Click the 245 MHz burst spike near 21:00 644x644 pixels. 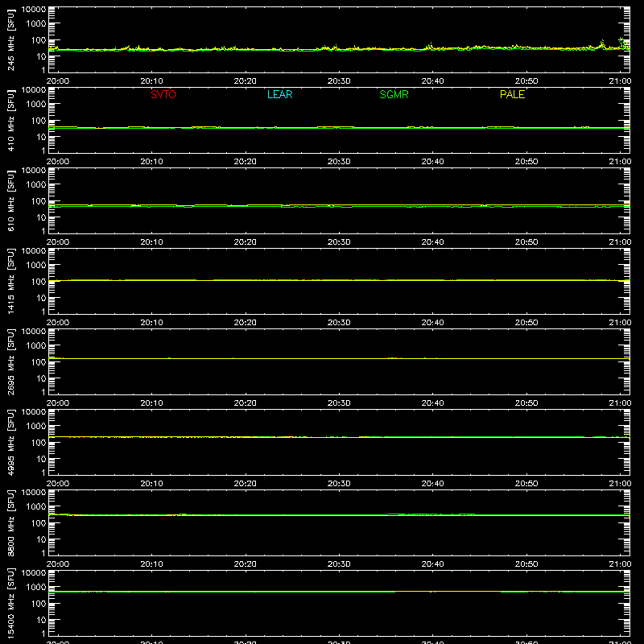(x=623, y=43)
